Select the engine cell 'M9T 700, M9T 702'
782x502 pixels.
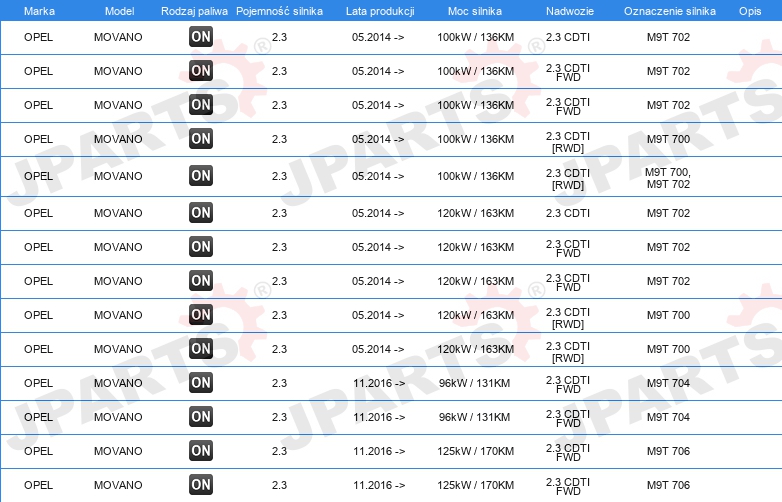pos(668,178)
